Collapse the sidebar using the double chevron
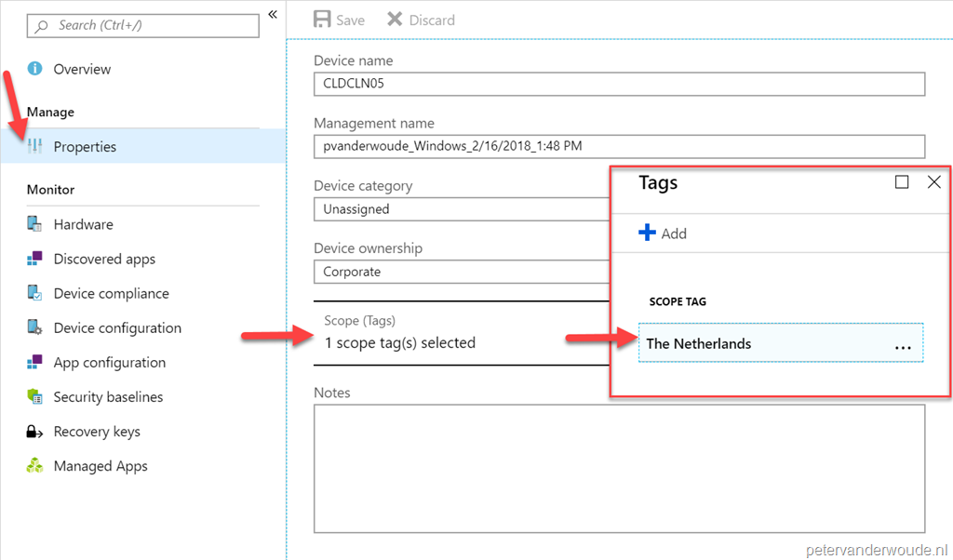 [x=271, y=15]
